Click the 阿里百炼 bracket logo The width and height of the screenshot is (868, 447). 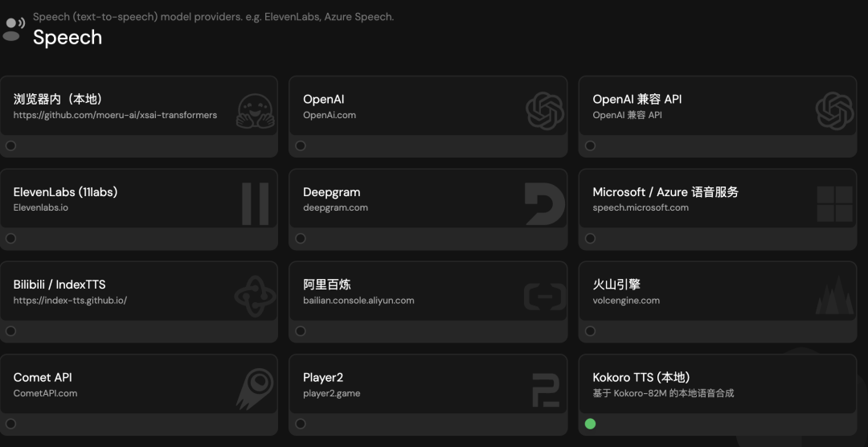(544, 296)
